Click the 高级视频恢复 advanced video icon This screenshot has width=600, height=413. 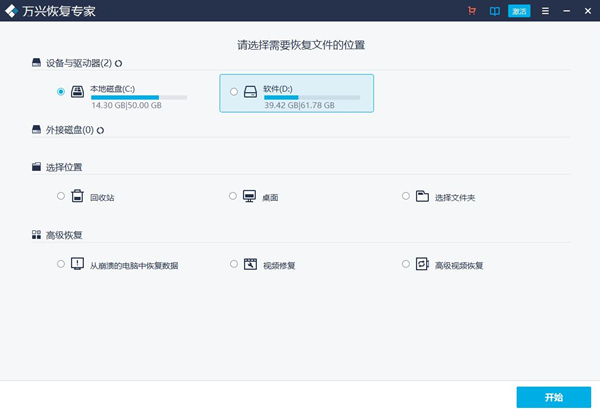422,264
